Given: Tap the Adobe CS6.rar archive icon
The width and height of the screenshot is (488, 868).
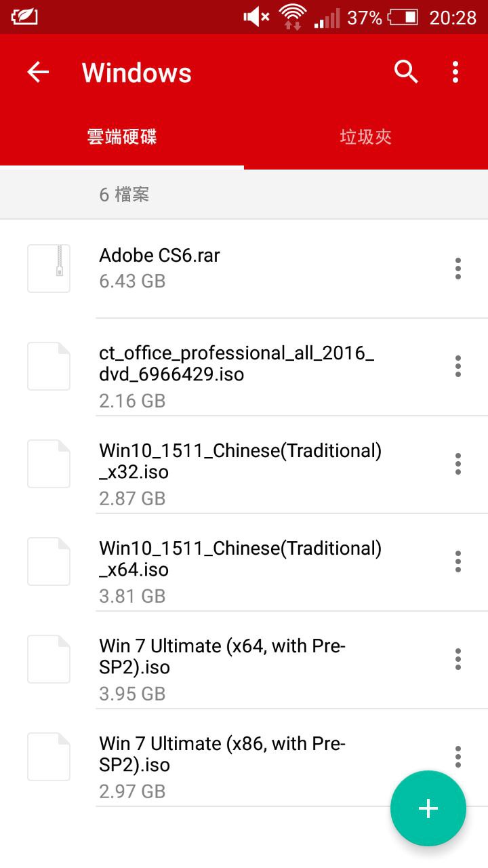Looking at the screenshot, I should pos(49,269).
